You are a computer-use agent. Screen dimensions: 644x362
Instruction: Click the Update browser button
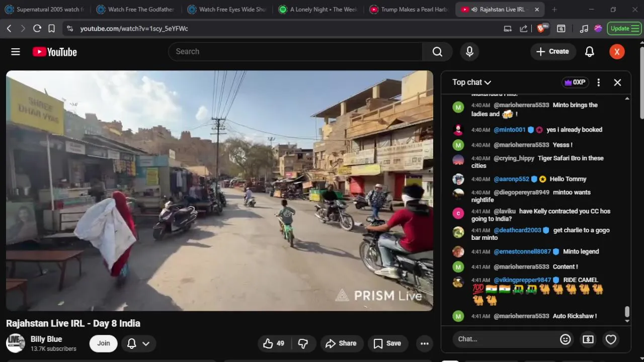point(624,29)
